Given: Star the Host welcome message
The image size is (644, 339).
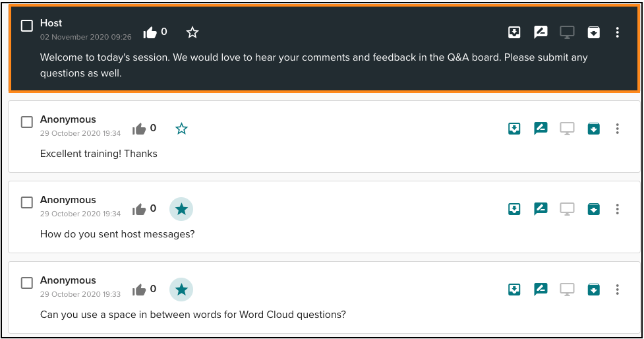Looking at the screenshot, I should coord(192,32).
